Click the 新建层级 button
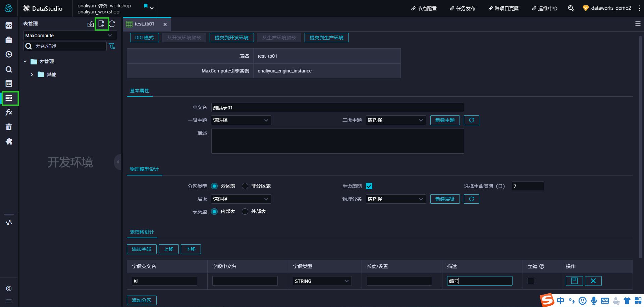The height and width of the screenshot is (307, 644). [445, 199]
